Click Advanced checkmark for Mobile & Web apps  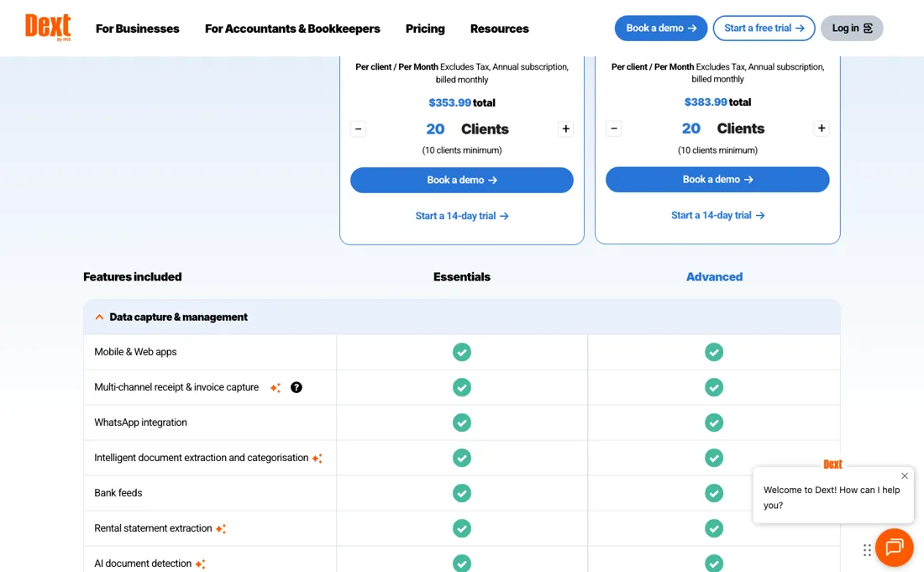click(x=714, y=352)
